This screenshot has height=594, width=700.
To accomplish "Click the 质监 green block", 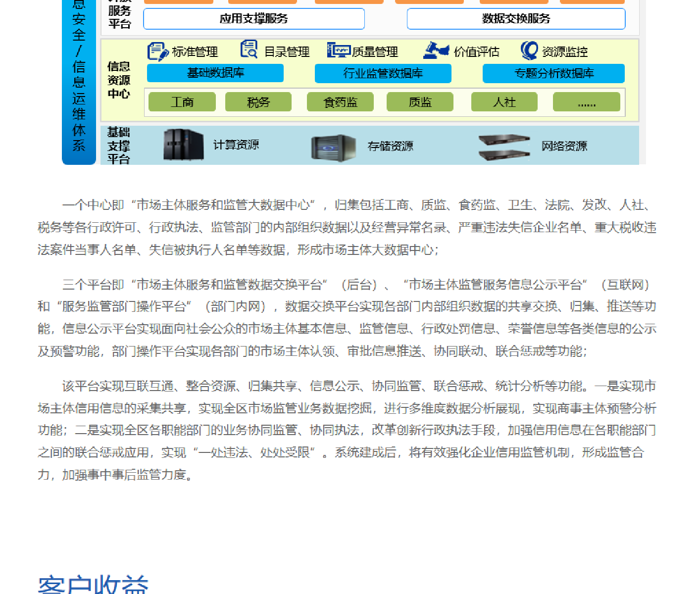I will [420, 102].
